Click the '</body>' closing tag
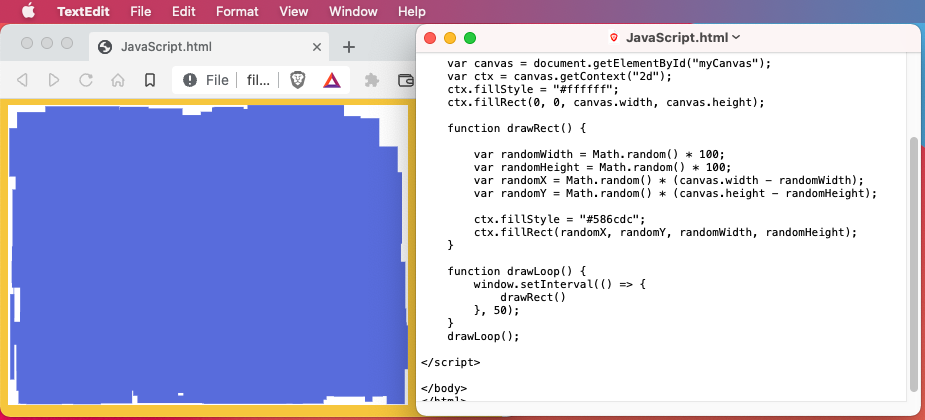This screenshot has width=925, height=420. [444, 388]
